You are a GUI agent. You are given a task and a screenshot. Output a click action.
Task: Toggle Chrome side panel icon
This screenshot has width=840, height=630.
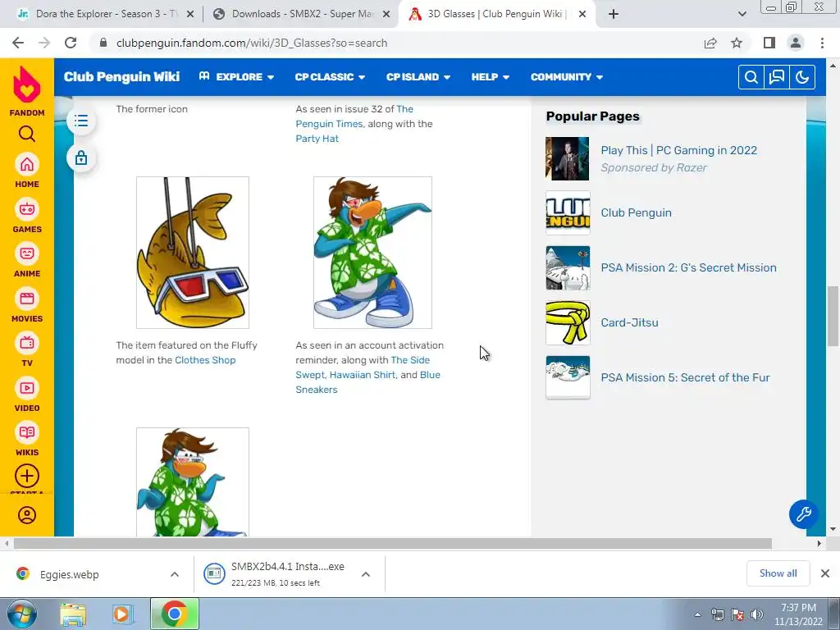pos(769,43)
